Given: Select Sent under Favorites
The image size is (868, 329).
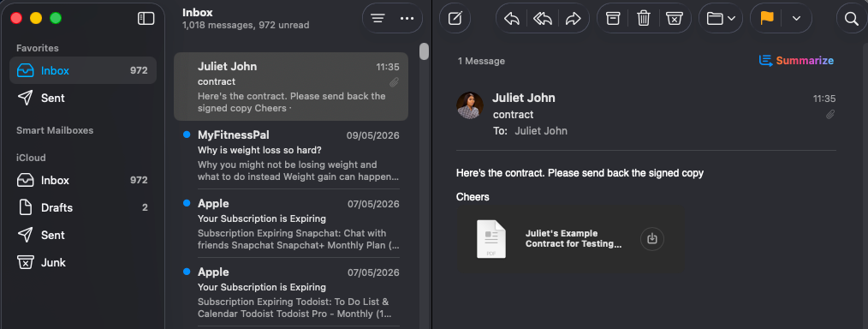Looking at the screenshot, I should [83, 98].
